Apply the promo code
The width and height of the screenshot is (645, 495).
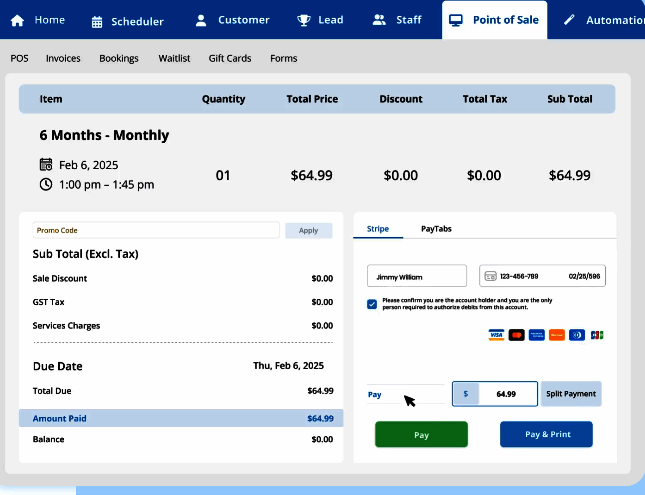pos(308,230)
